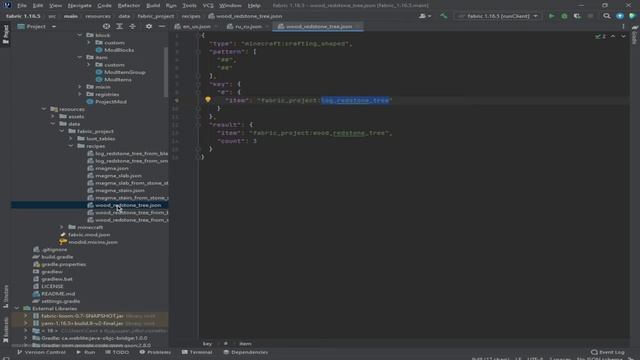
Task: Collapse the resources folder
Action: (44, 109)
